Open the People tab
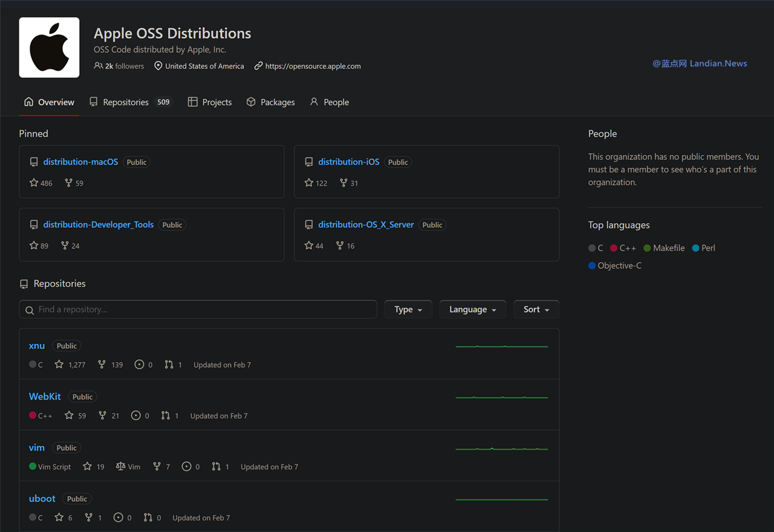The width and height of the screenshot is (774, 532). point(330,102)
